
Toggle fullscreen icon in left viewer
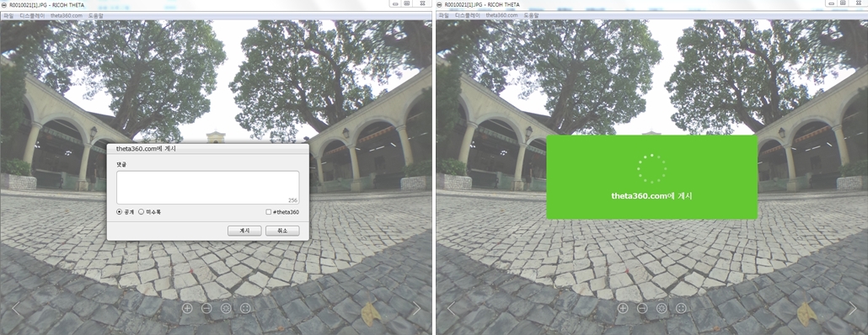(x=245, y=308)
